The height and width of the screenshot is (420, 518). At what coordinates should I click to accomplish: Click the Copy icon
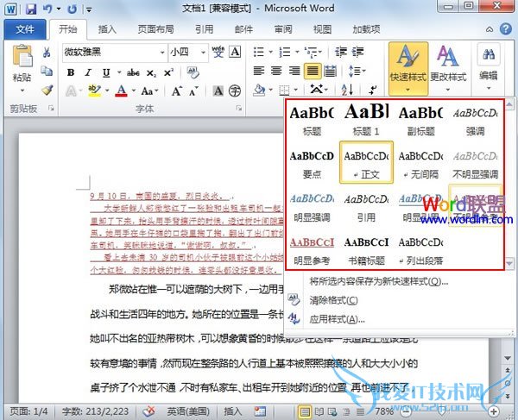(47, 71)
